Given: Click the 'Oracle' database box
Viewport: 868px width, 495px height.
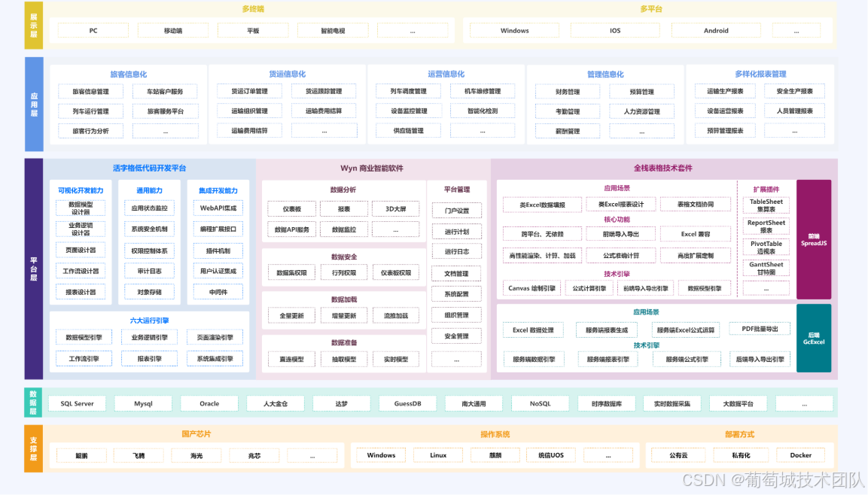Looking at the screenshot, I should tap(209, 403).
